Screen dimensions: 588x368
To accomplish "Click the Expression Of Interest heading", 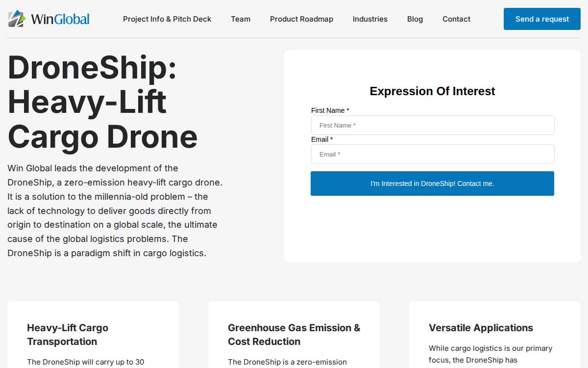I will tap(432, 91).
